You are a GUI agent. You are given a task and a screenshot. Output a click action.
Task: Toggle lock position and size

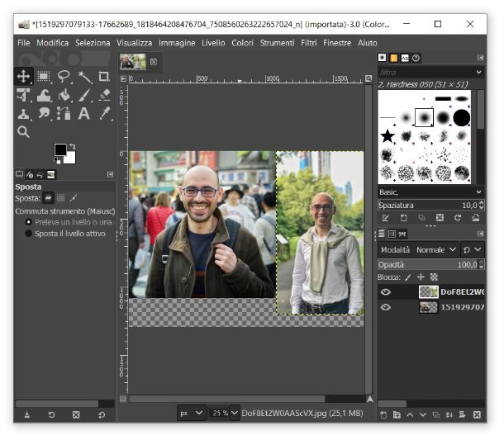click(421, 277)
